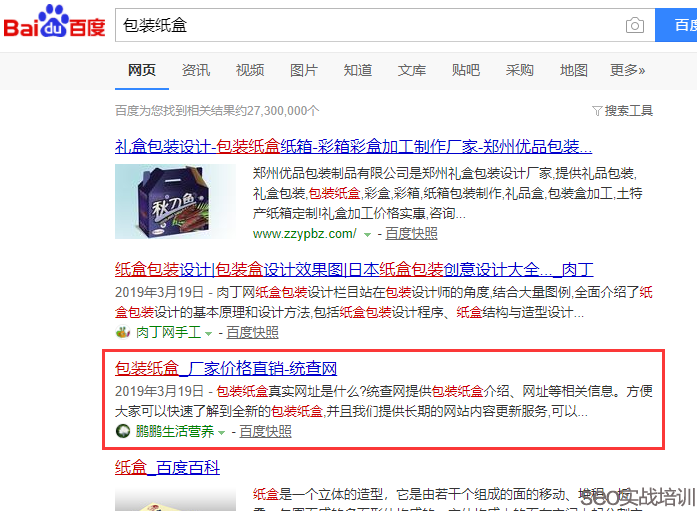The width and height of the screenshot is (697, 511).
Task: Click the 肉丁网手工 site icon
Action: pos(123,332)
